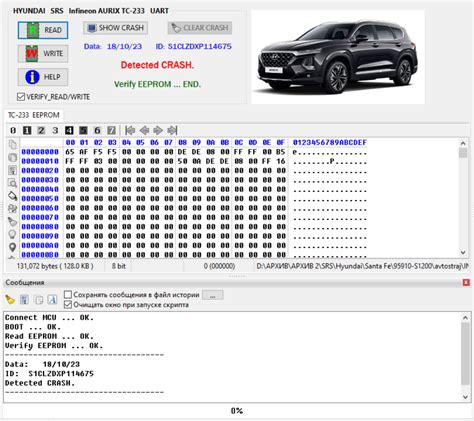Click hex address row 00000050
Viewport: 474px width, 421px height.
40,199
